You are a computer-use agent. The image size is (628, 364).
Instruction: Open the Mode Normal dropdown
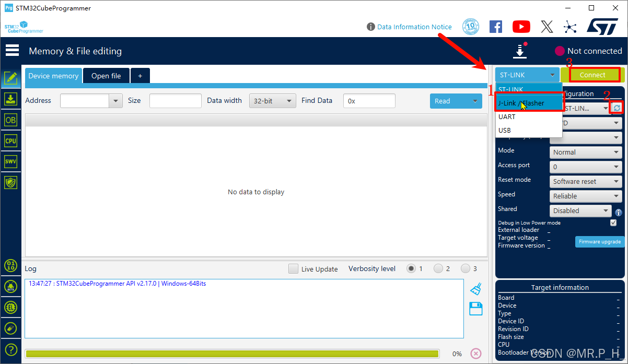[586, 152]
